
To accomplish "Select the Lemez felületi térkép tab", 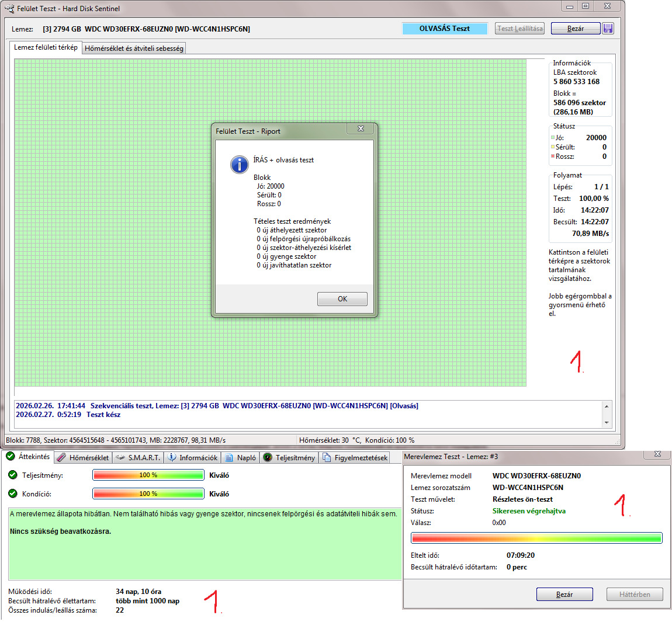I will point(46,47).
